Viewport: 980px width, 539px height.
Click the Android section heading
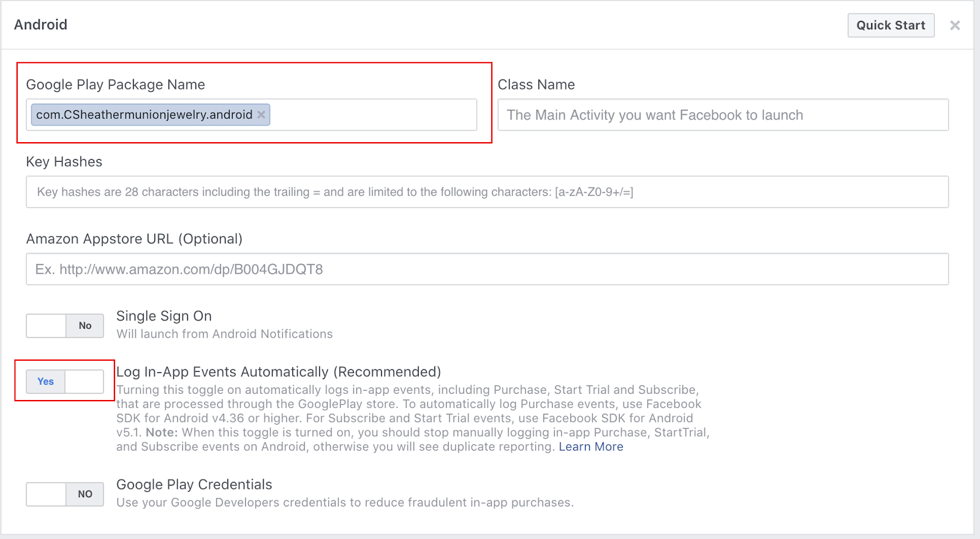coord(40,24)
